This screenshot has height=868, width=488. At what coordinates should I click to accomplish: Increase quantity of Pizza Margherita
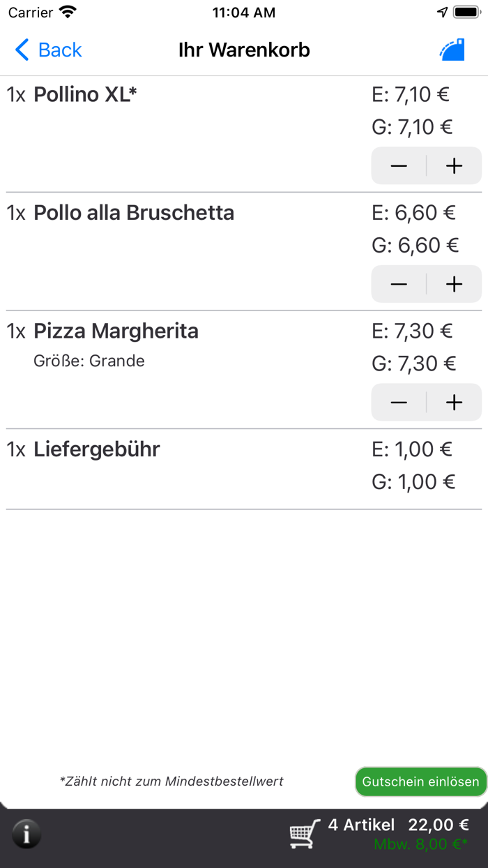point(454,402)
